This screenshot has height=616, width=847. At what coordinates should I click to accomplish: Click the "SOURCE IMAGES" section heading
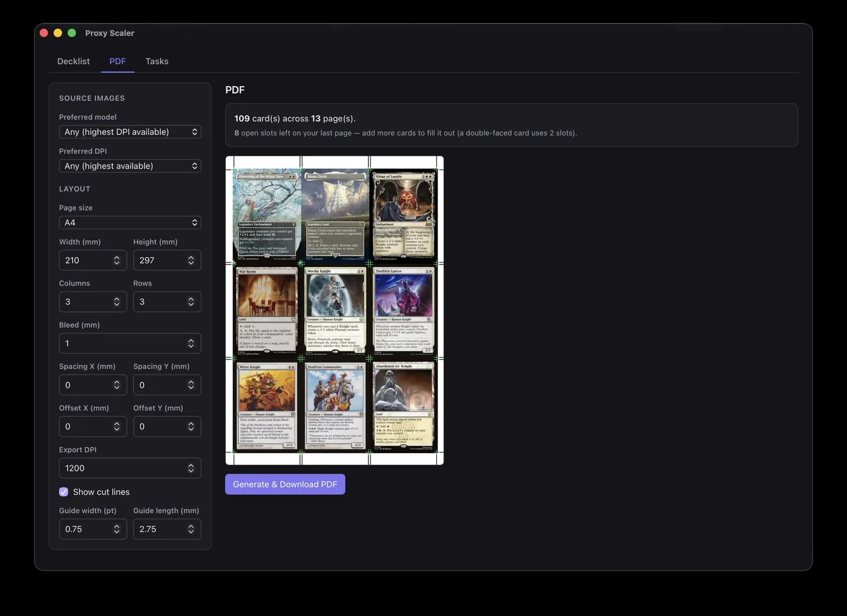(92, 98)
